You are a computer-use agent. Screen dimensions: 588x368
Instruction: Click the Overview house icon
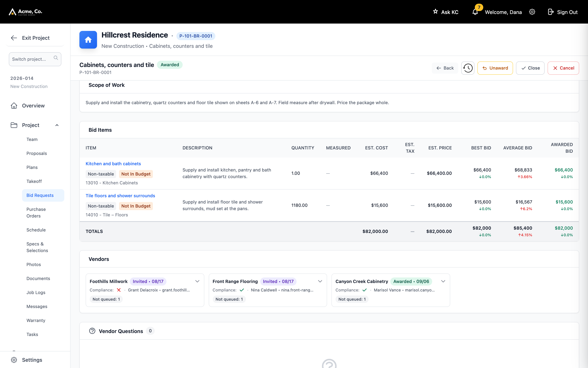[x=14, y=105]
